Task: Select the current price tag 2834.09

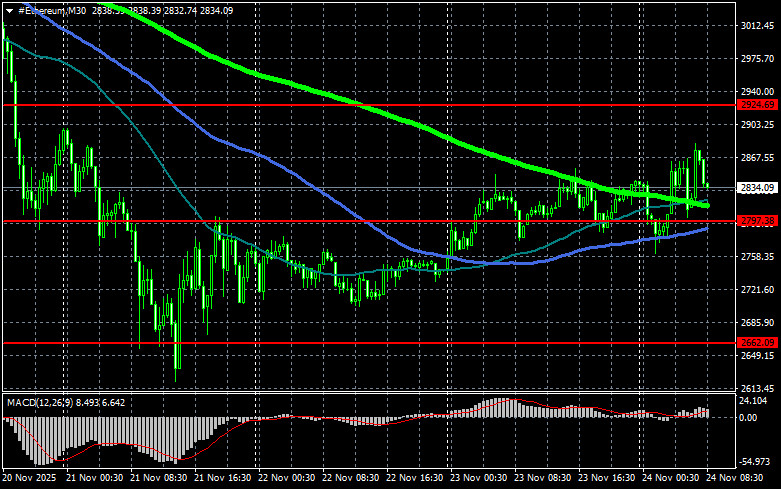Action: click(x=757, y=188)
